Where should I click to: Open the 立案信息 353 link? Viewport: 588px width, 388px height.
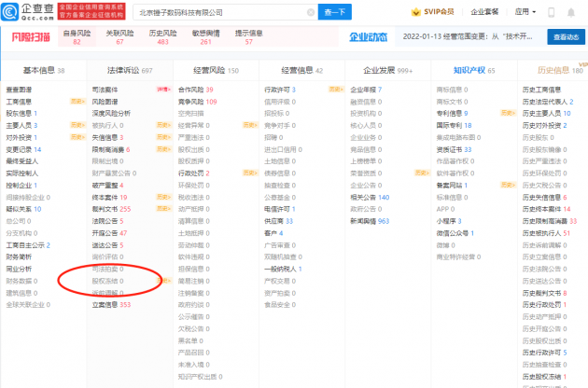tap(111, 304)
